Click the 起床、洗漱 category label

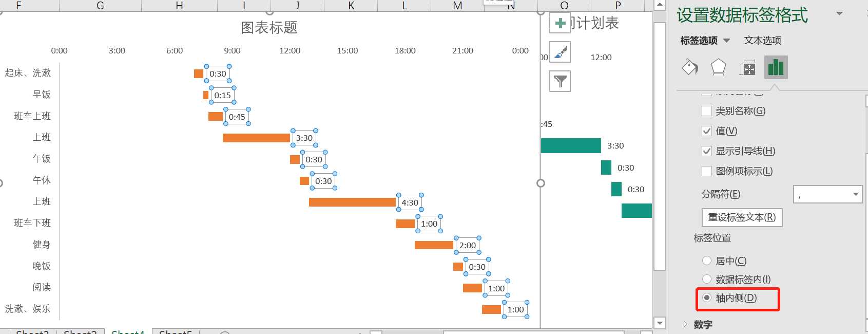28,73
